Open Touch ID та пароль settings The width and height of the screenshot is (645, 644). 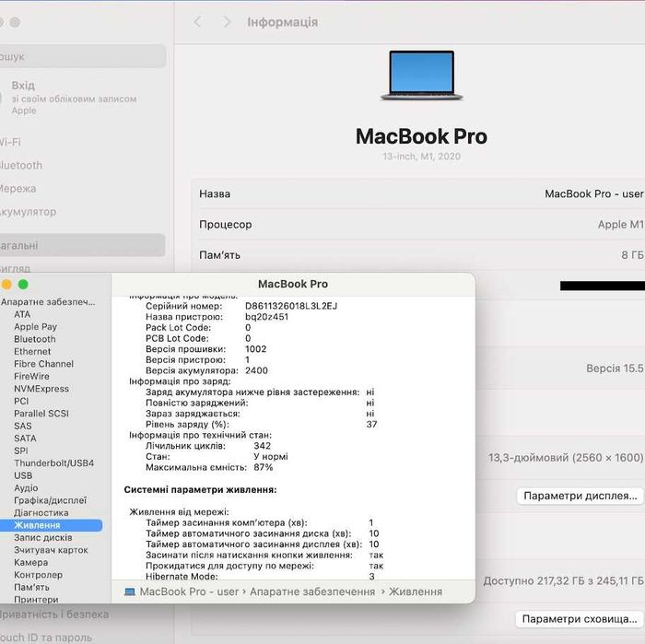[x=46, y=638]
